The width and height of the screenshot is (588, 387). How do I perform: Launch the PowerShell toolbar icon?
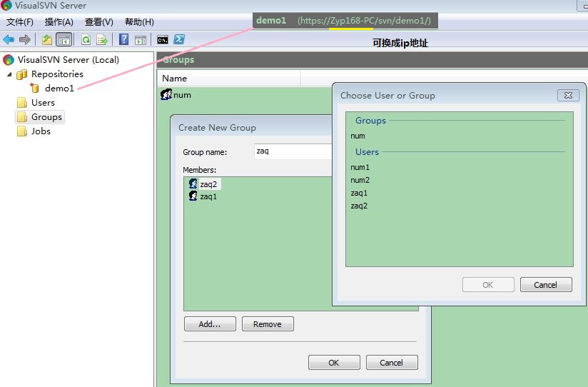pyautogui.click(x=179, y=39)
